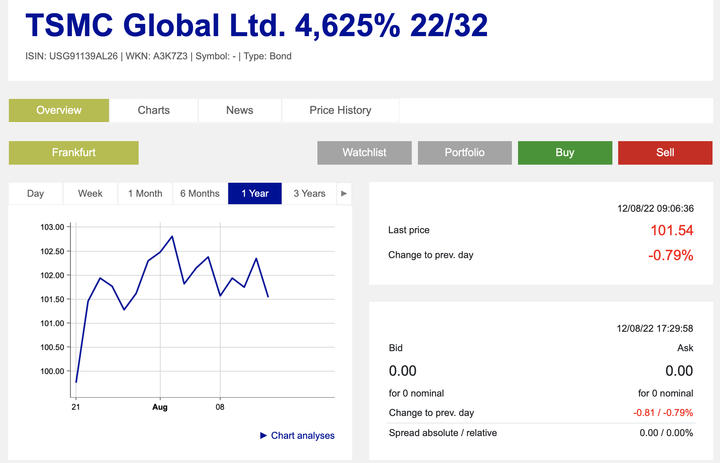Click the Last price label
This screenshot has height=463, width=720.
coord(409,230)
